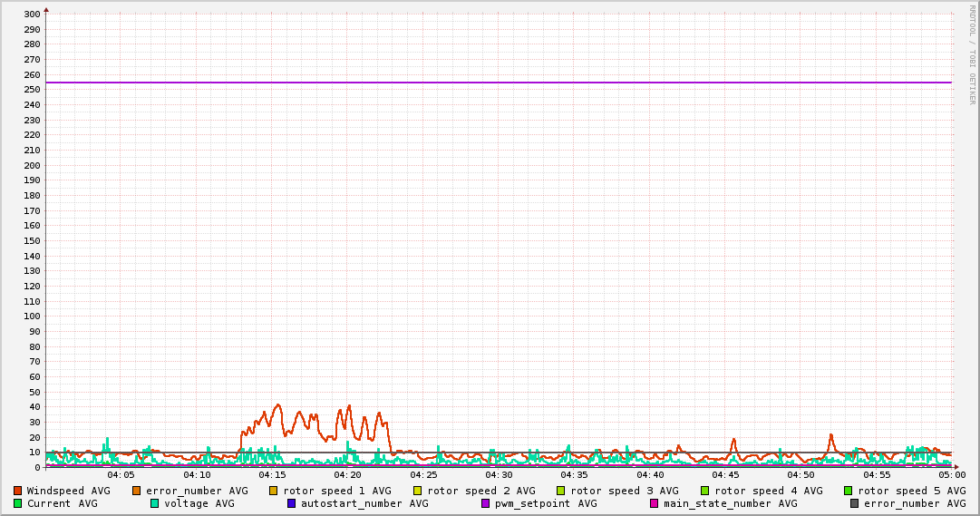This screenshot has height=516, width=980.
Task: Click the purple pwm_setpoint AVG legend swatch
Action: (x=486, y=503)
